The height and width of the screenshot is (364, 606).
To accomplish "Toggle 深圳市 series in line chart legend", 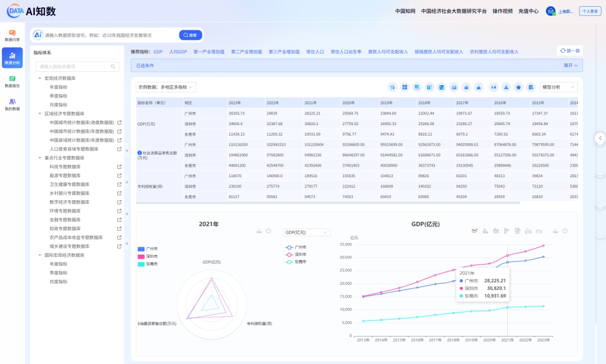I will pyautogui.click(x=296, y=255).
